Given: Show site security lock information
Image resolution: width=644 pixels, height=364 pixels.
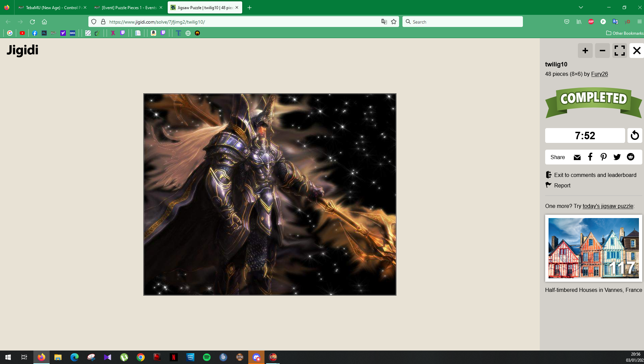Looking at the screenshot, I should click(x=103, y=22).
